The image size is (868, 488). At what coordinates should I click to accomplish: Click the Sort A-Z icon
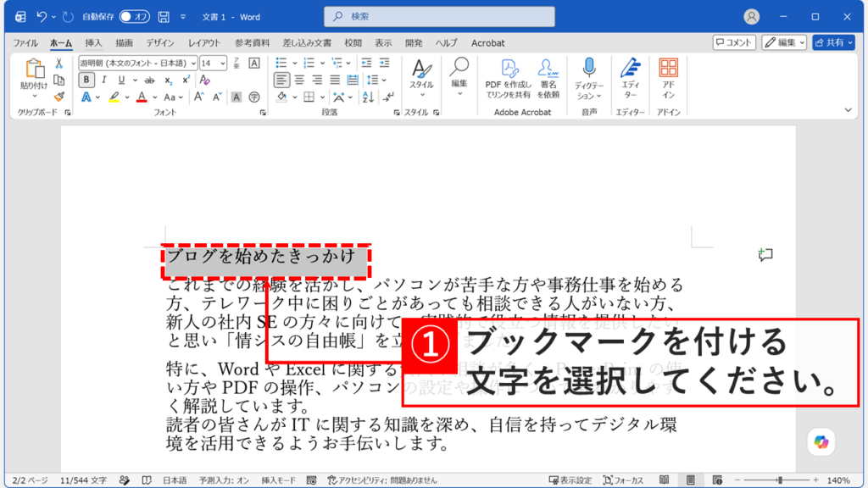click(368, 97)
